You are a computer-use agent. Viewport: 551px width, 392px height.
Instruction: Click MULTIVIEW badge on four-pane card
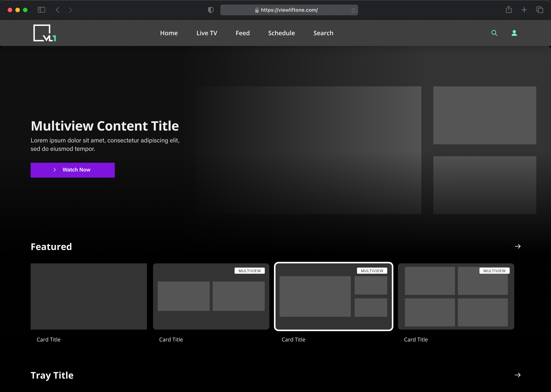(494, 271)
